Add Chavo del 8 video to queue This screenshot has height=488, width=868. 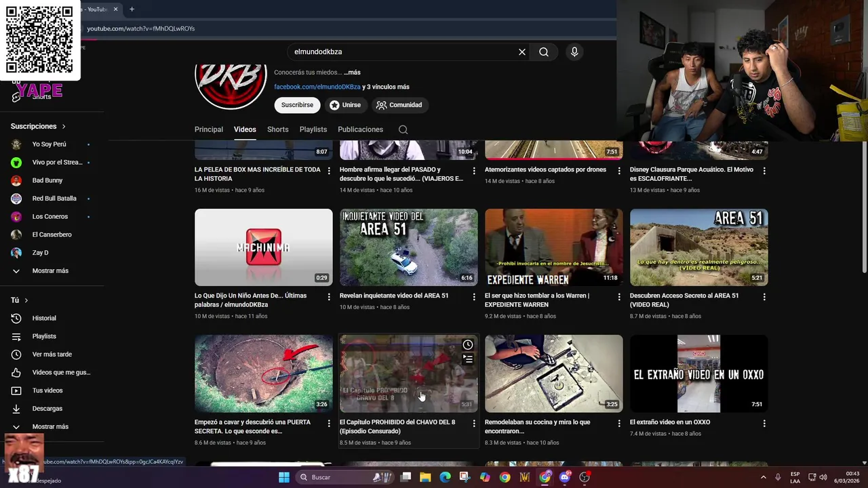[468, 359]
